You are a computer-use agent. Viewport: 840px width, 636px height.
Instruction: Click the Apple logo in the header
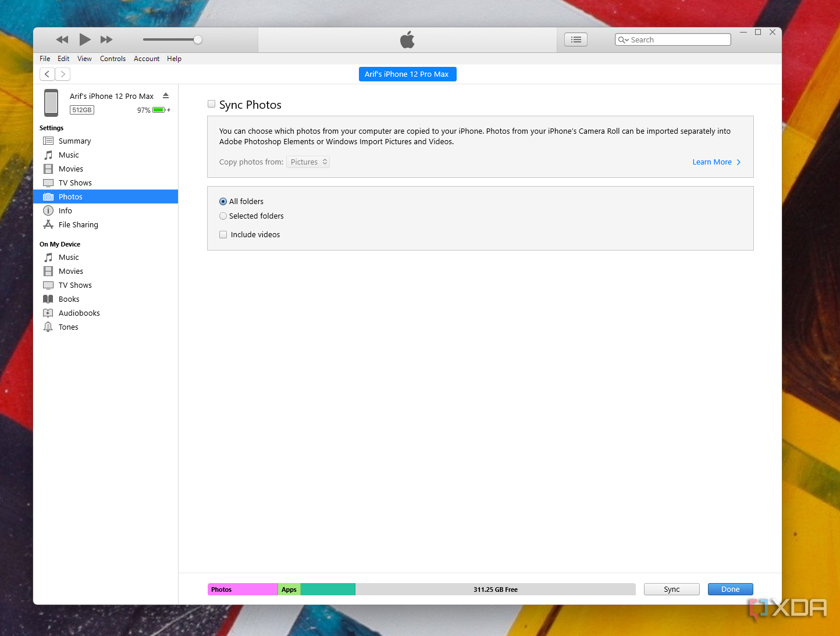click(x=407, y=40)
